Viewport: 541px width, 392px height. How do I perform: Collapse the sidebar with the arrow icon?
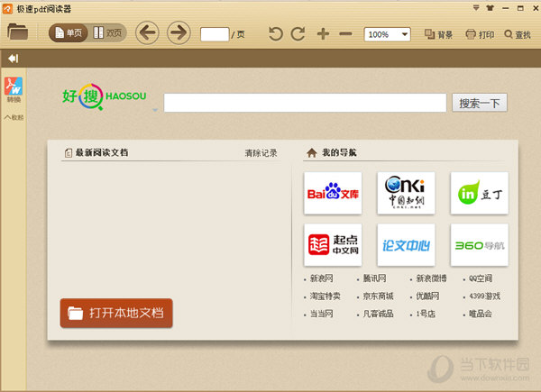pyautogui.click(x=14, y=59)
